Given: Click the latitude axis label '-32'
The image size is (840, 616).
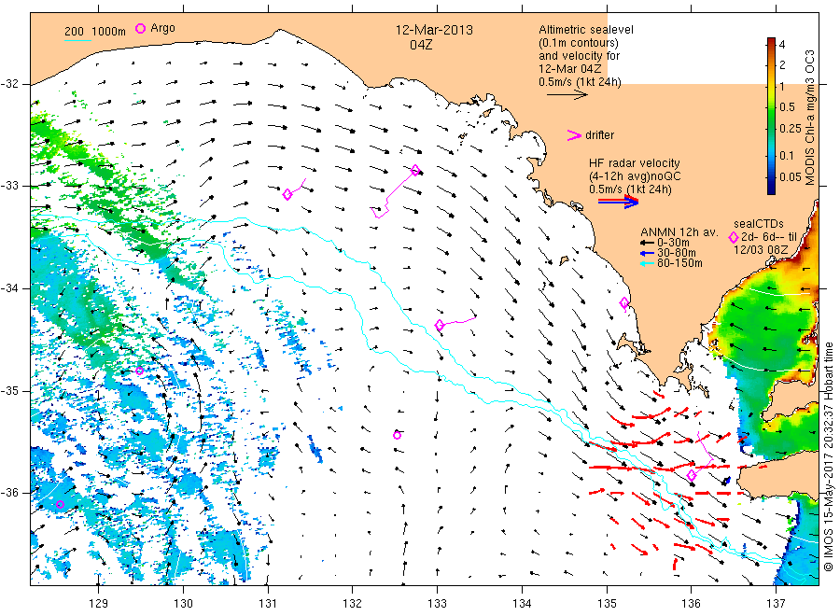Looking at the screenshot, I should pyautogui.click(x=9, y=84).
